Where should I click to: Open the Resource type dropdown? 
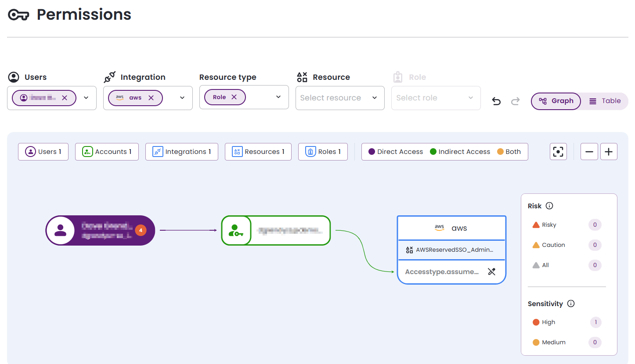(278, 97)
